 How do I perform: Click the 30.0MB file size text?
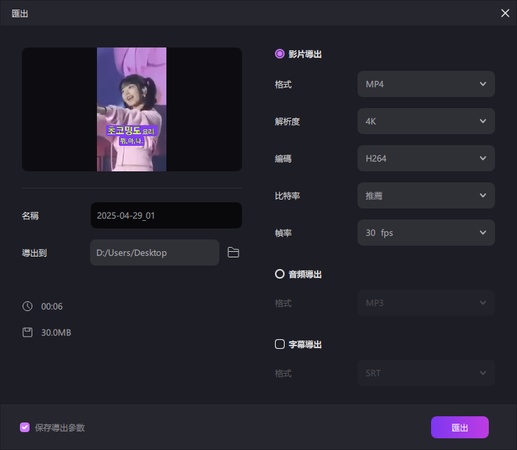point(56,333)
